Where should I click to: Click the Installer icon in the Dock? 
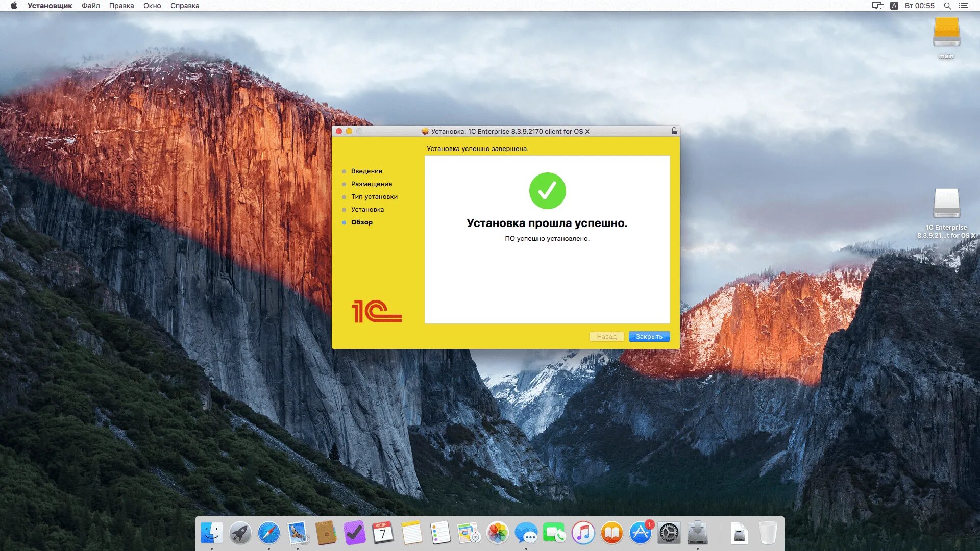tap(697, 533)
